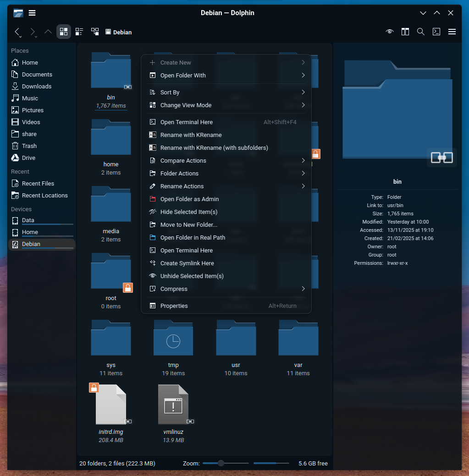
Task: Toggle split view in the toolbar
Action: click(405, 32)
